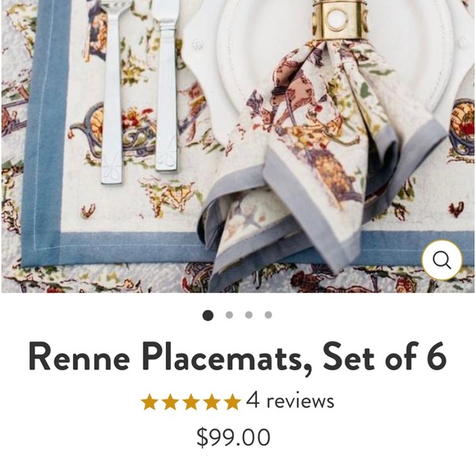Image resolution: width=476 pixels, height=476 pixels.
Task: Open the magnifier zoom icon on product photo
Action: [442, 260]
